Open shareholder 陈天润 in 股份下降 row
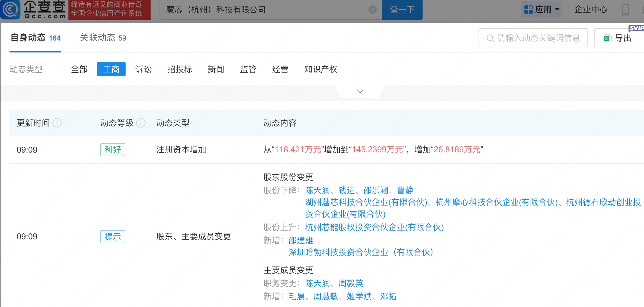The image size is (644, 307). point(317,190)
